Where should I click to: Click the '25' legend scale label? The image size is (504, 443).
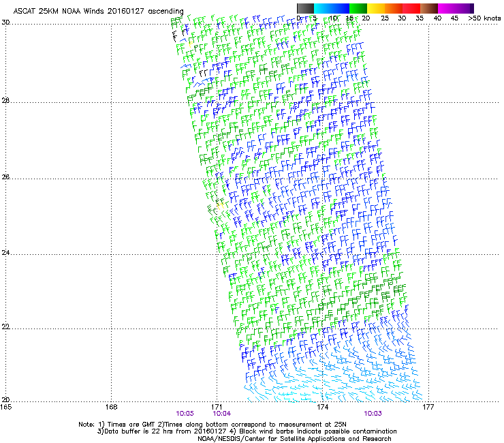click(385, 18)
